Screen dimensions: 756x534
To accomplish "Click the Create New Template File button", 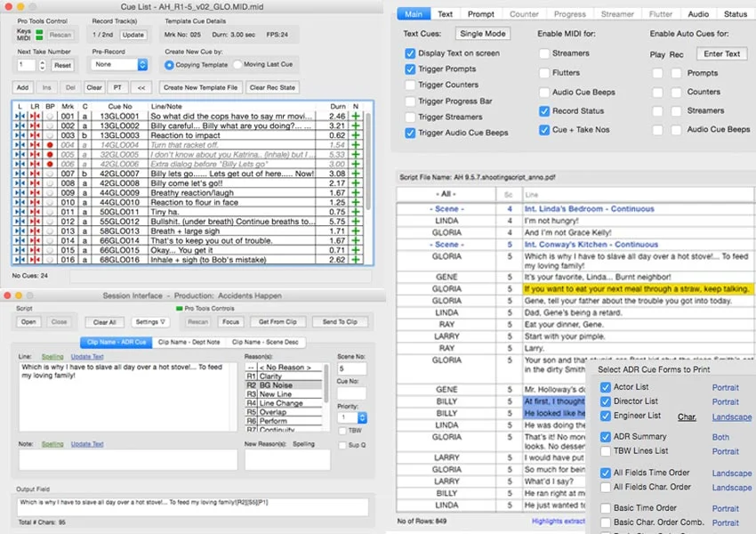I will [x=201, y=87].
